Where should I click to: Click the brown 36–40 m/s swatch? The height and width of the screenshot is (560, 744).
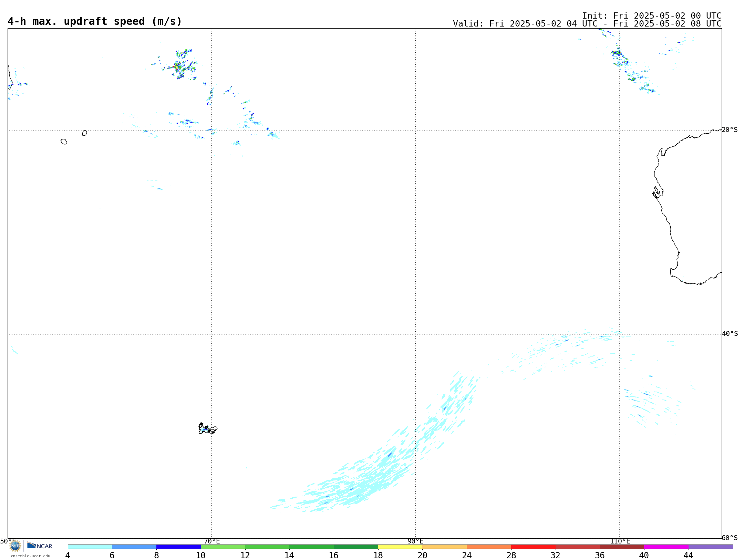[x=622, y=547]
